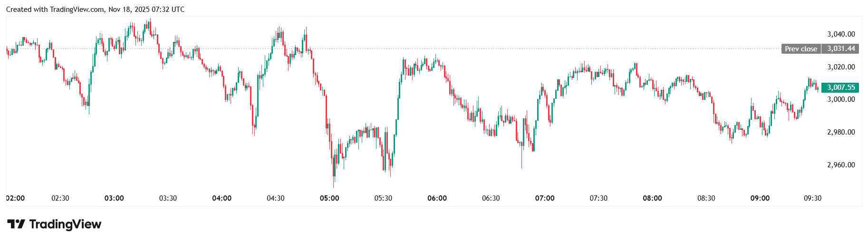Click the 3,040.00 price axis label
Image resolution: width=868 pixels, height=242 pixels.
[841, 34]
